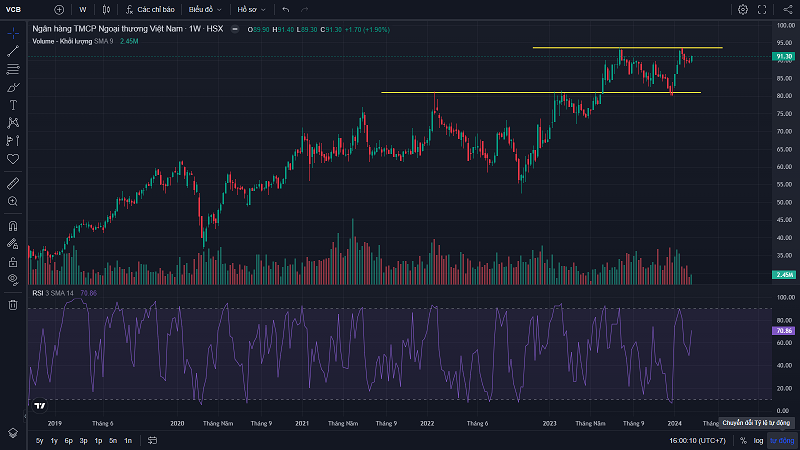Select the 1n date range
This screenshot has width=800, height=450.
[128, 440]
